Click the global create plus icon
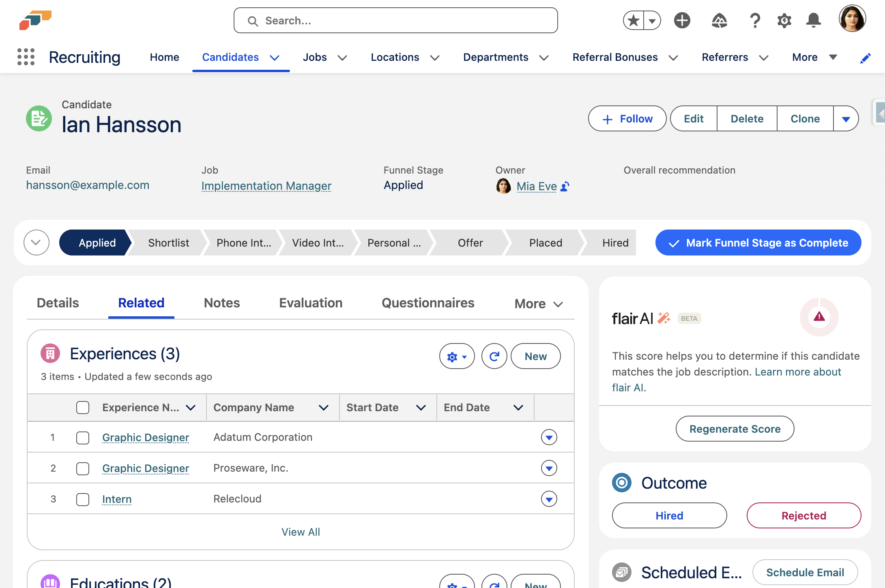Viewport: 885px width, 588px height. 682,20
